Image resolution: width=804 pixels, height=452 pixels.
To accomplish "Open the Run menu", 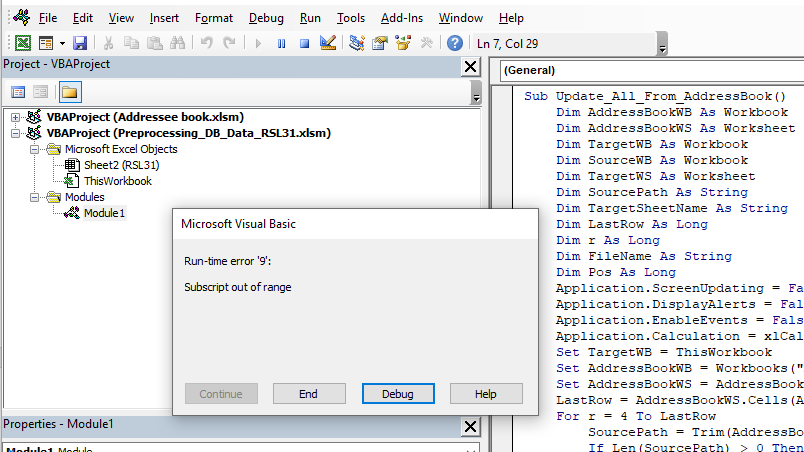I will [310, 18].
